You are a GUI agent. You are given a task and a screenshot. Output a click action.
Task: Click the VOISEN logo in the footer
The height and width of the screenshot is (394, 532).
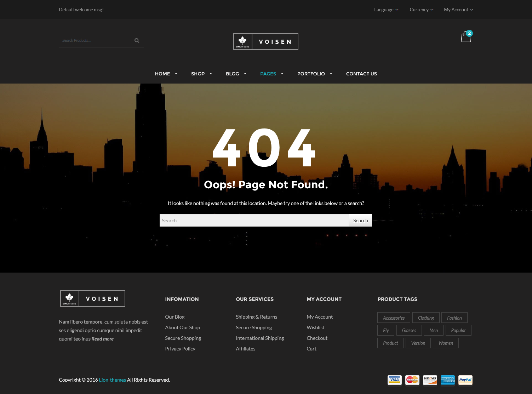click(93, 298)
